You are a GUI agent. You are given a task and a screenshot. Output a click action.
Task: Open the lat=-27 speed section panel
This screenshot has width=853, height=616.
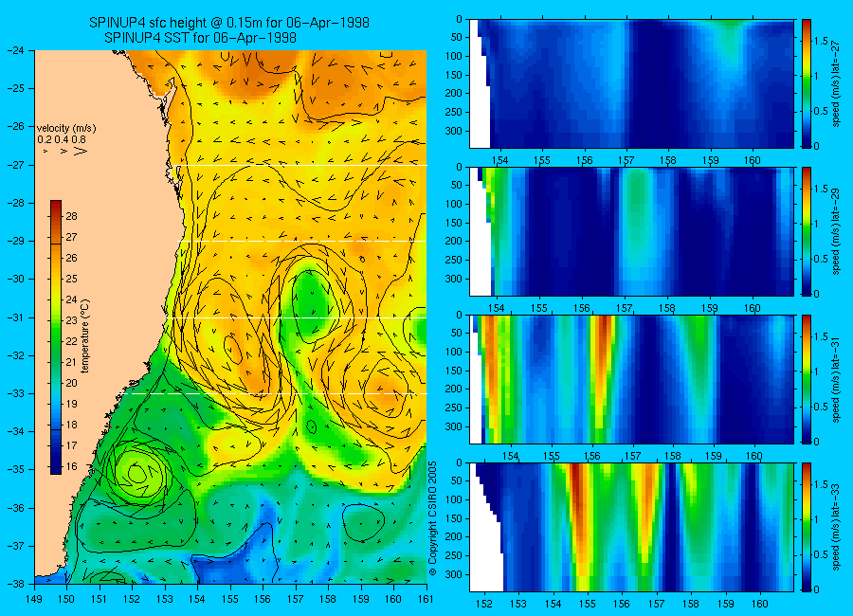631,83
